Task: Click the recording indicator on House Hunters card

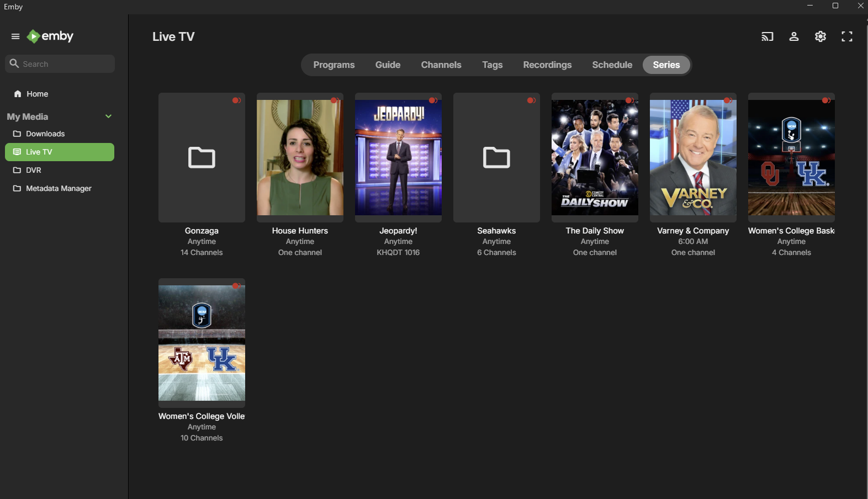Action: click(x=335, y=100)
